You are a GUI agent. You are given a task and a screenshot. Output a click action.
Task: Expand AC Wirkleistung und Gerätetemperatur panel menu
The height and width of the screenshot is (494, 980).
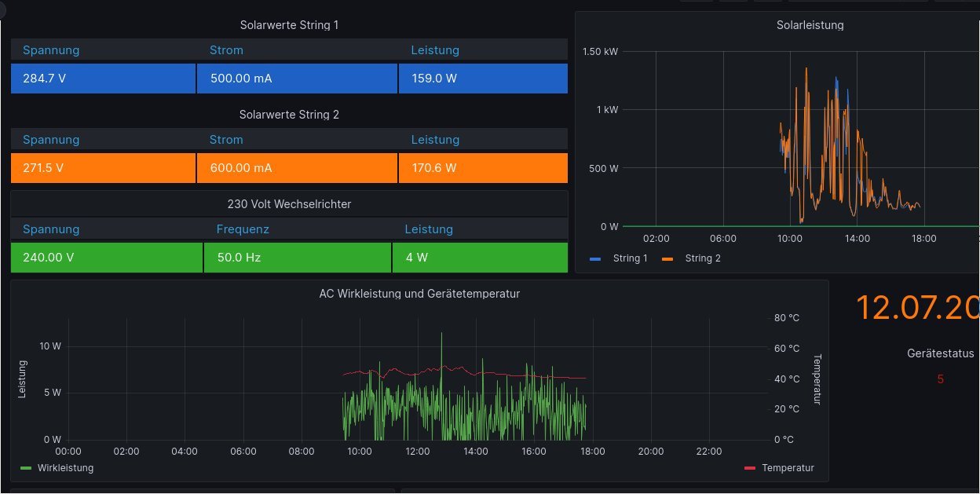click(419, 294)
